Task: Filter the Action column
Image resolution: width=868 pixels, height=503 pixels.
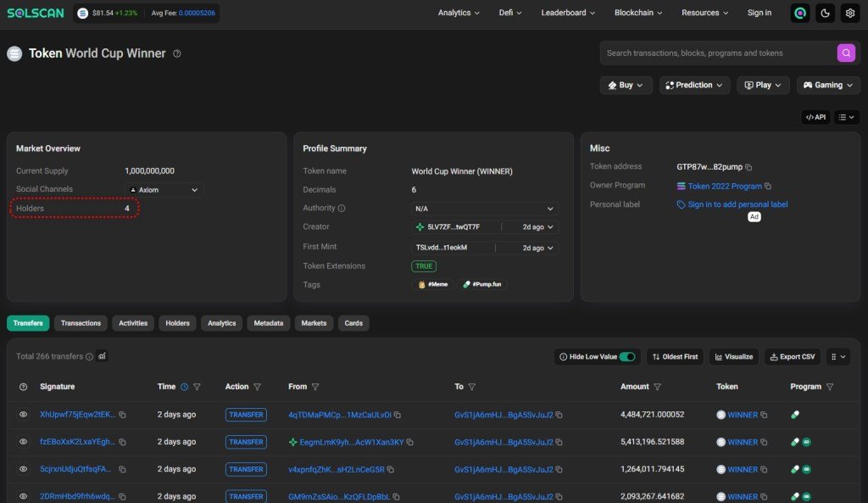Action: (257, 387)
